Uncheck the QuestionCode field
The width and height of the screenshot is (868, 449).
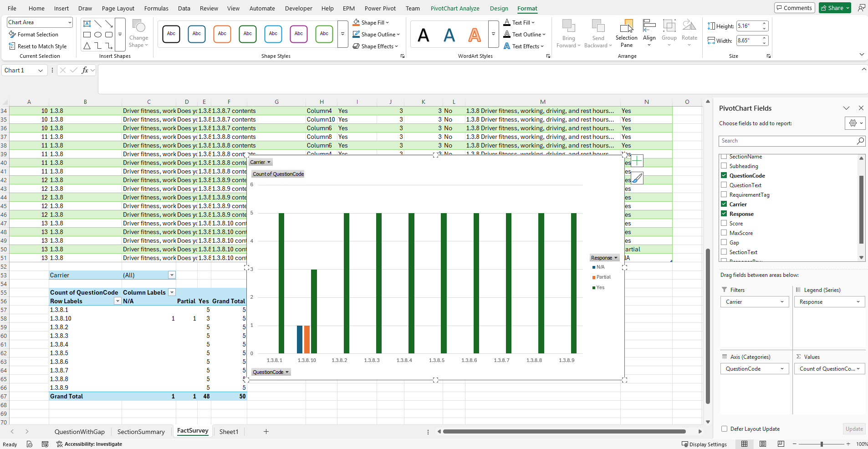pyautogui.click(x=724, y=175)
